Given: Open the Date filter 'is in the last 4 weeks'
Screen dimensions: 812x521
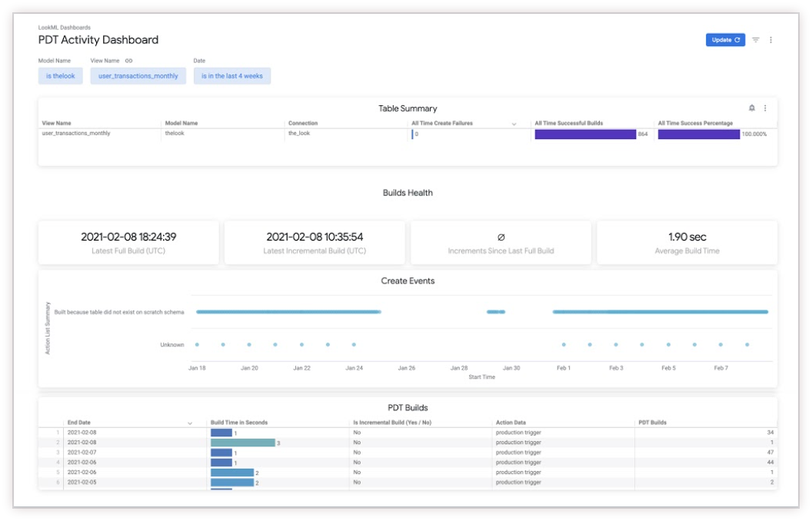Looking at the screenshot, I should [x=232, y=76].
